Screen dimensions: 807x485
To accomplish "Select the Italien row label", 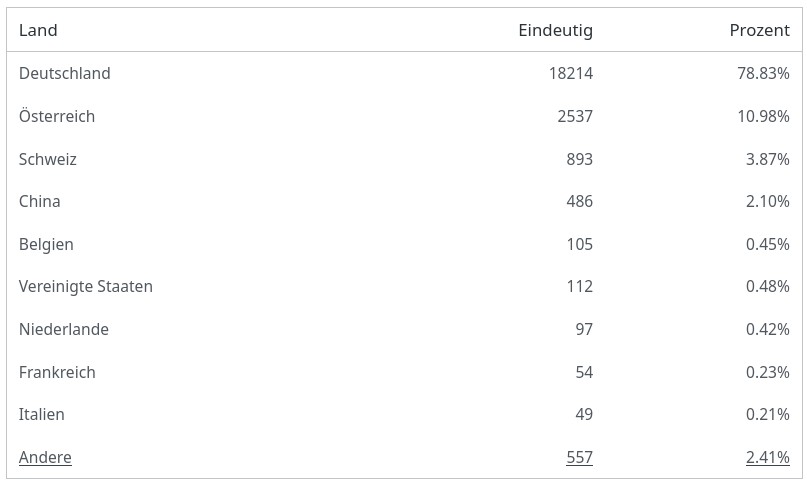I will pyautogui.click(x=41, y=414).
